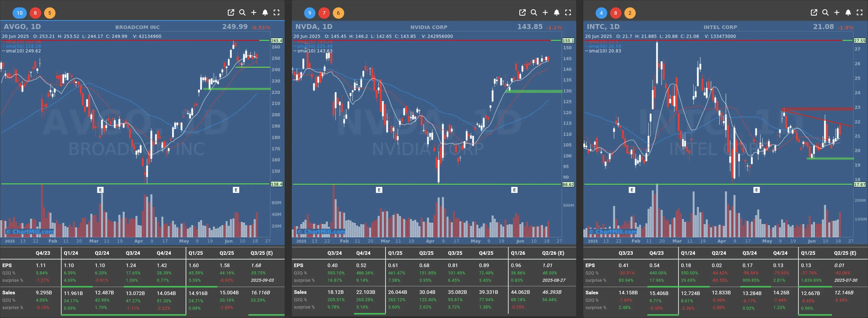Click INTEL CORP company name

(x=720, y=27)
